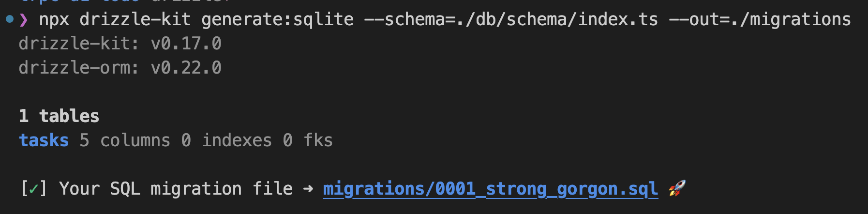
Task: Click the blue command status dot
Action: point(10,19)
